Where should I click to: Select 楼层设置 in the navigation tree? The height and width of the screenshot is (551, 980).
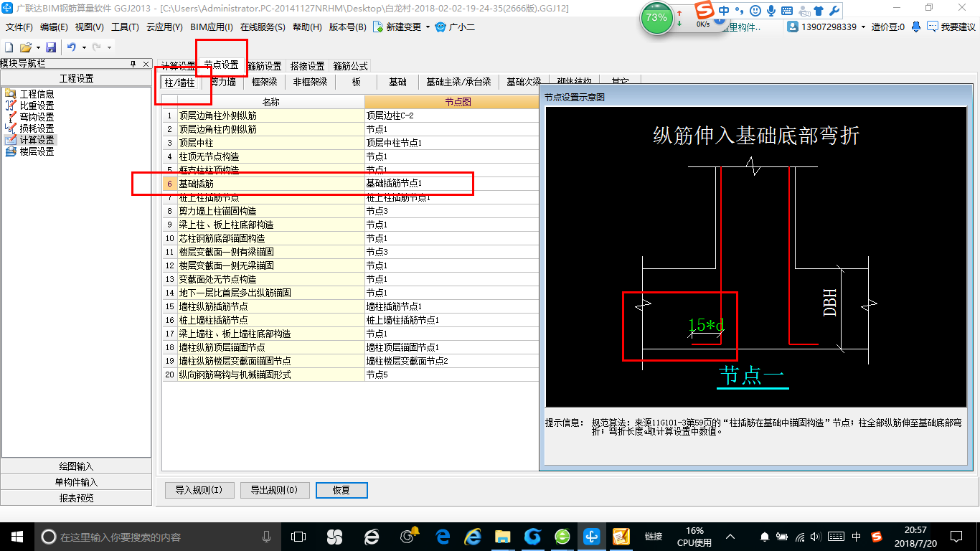tap(37, 151)
